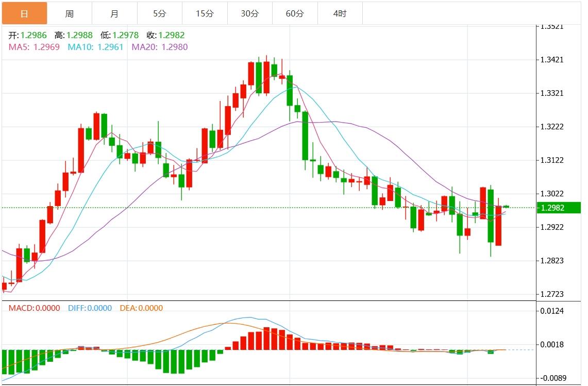Image resolution: width=588 pixels, height=386 pixels.
Task: Show the 30分 chart interval
Action: pyautogui.click(x=250, y=13)
